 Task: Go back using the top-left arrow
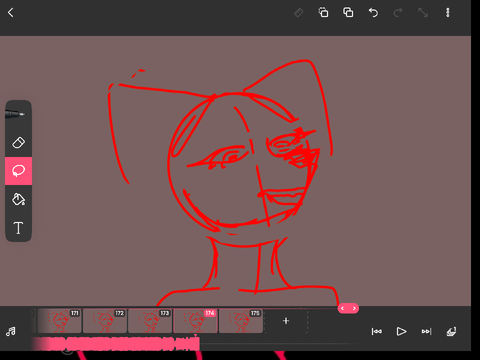point(11,13)
